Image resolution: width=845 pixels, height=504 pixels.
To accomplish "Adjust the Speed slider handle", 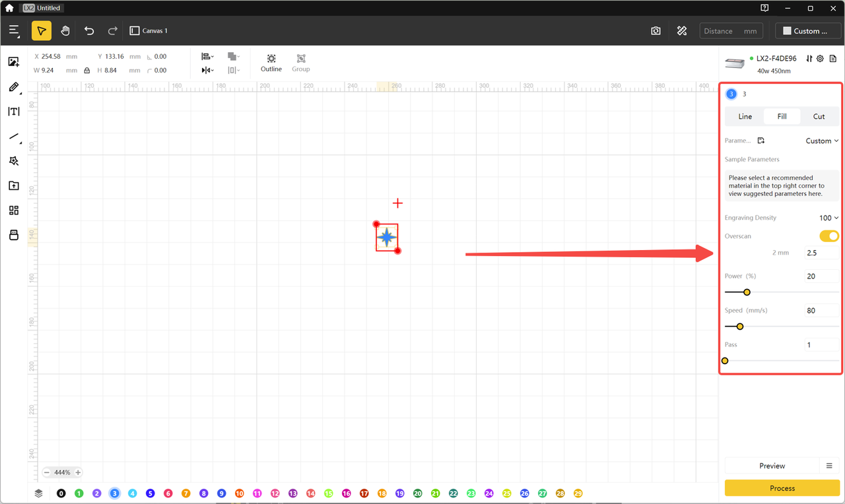I will (740, 327).
